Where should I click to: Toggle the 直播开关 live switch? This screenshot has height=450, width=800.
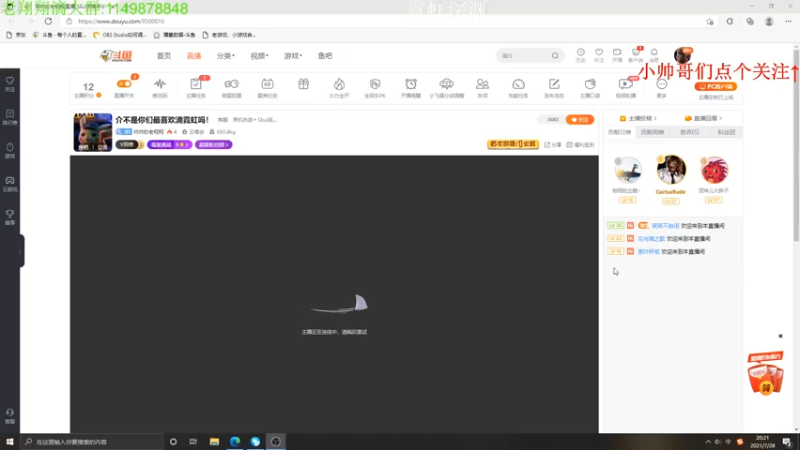point(124,84)
